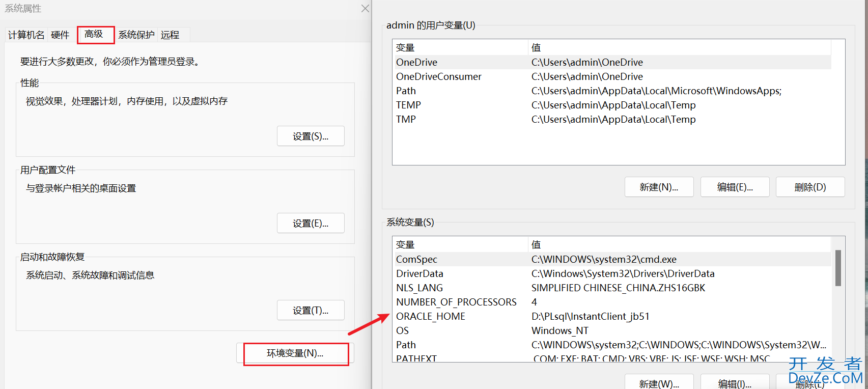Screen dimensions: 868x389
Task: Open startup recovery 设置(T)... button
Action: 311,310
